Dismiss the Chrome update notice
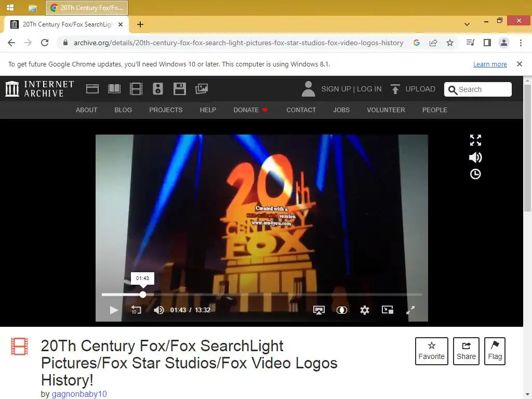This screenshot has height=399, width=532. pyautogui.click(x=519, y=64)
